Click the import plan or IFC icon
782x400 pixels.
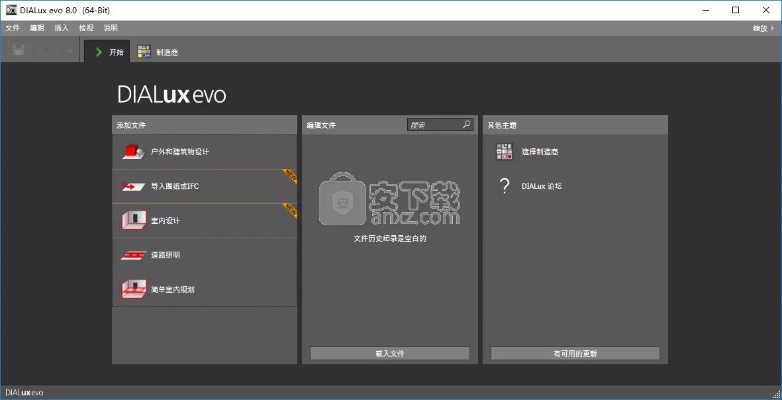[133, 186]
